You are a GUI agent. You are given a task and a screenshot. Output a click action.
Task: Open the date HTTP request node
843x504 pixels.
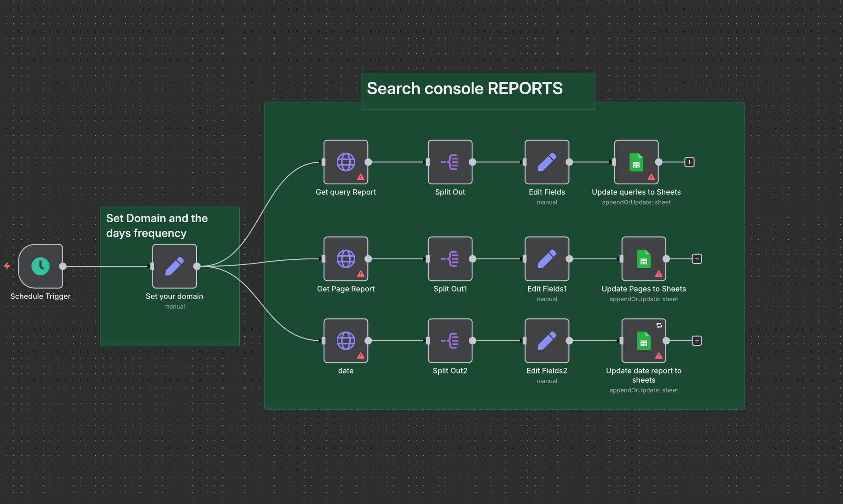pyautogui.click(x=346, y=341)
